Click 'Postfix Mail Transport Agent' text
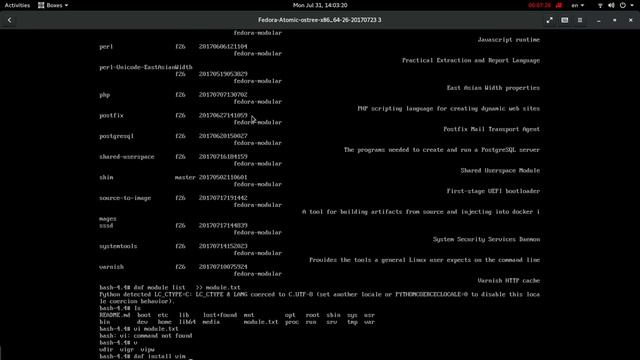This screenshot has width=640, height=360. 491,129
